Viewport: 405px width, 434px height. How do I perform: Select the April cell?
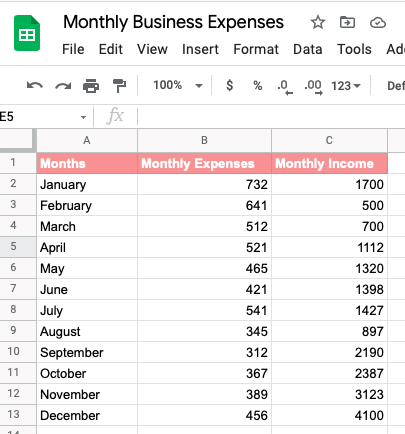[87, 247]
